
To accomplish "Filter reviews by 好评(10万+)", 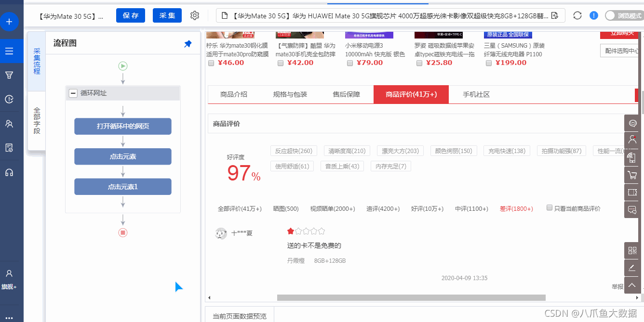I will (427, 209).
